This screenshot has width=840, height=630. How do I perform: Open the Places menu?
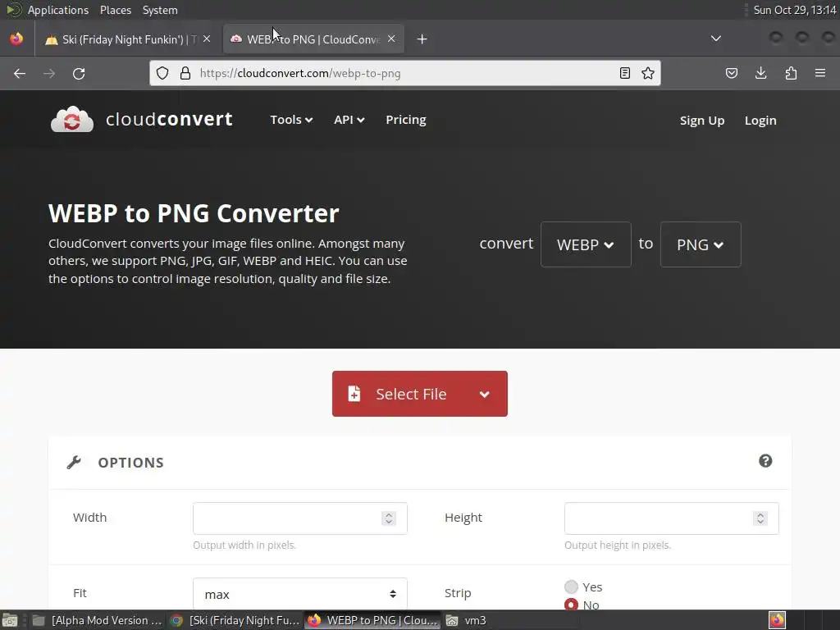[116, 10]
